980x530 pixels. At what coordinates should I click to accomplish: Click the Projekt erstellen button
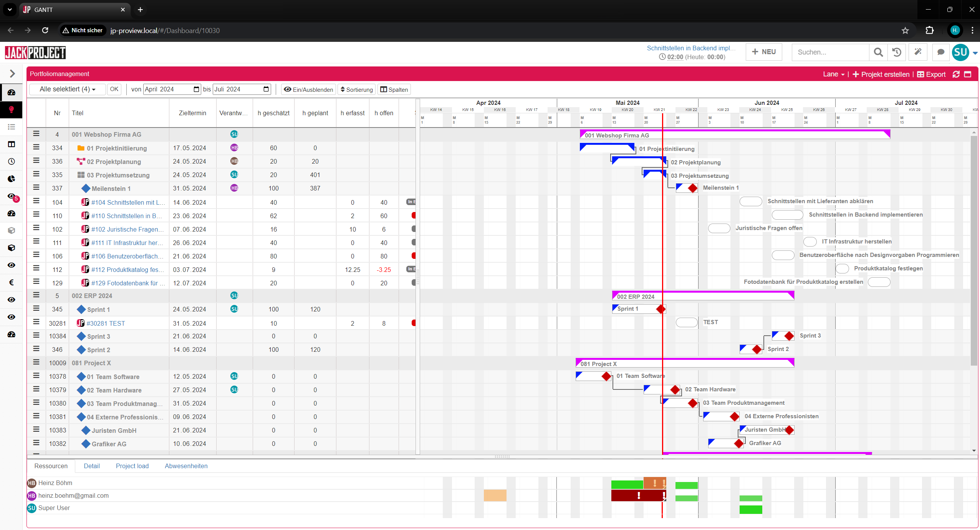[x=881, y=75]
